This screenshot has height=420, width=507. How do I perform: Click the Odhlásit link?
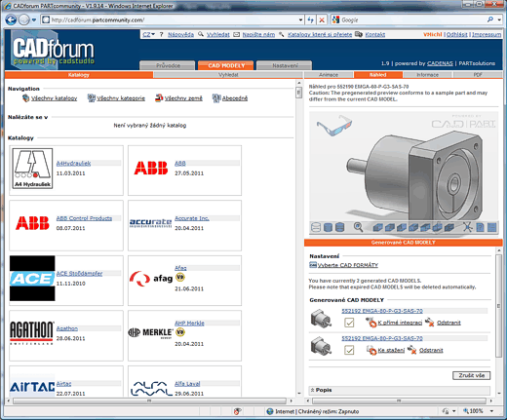pos(457,34)
